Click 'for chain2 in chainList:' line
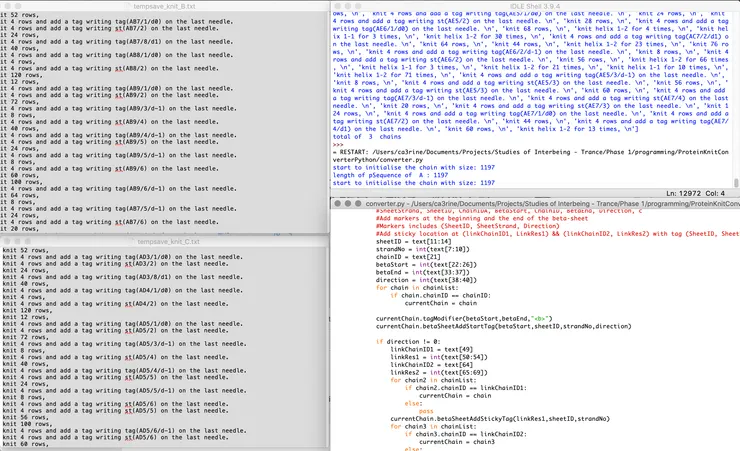The width and height of the screenshot is (740, 451). point(433,380)
